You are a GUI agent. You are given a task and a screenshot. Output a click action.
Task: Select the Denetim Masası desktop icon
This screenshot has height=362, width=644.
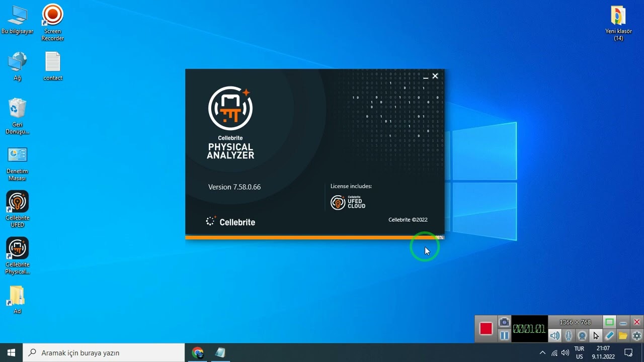[x=17, y=164]
